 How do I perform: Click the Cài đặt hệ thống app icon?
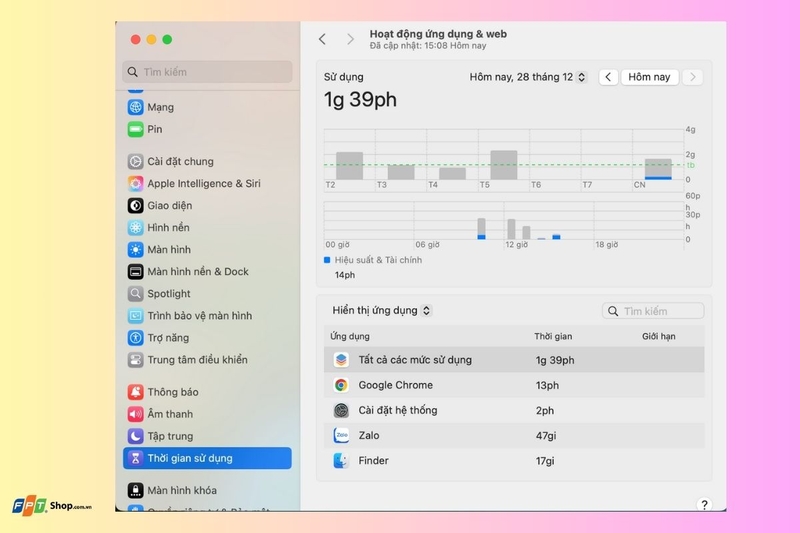(341, 410)
